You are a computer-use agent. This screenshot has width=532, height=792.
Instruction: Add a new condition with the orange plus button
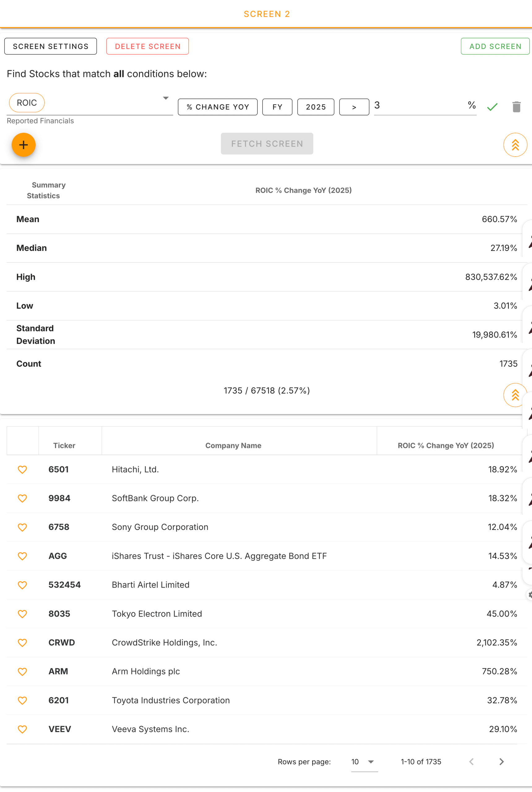point(24,145)
